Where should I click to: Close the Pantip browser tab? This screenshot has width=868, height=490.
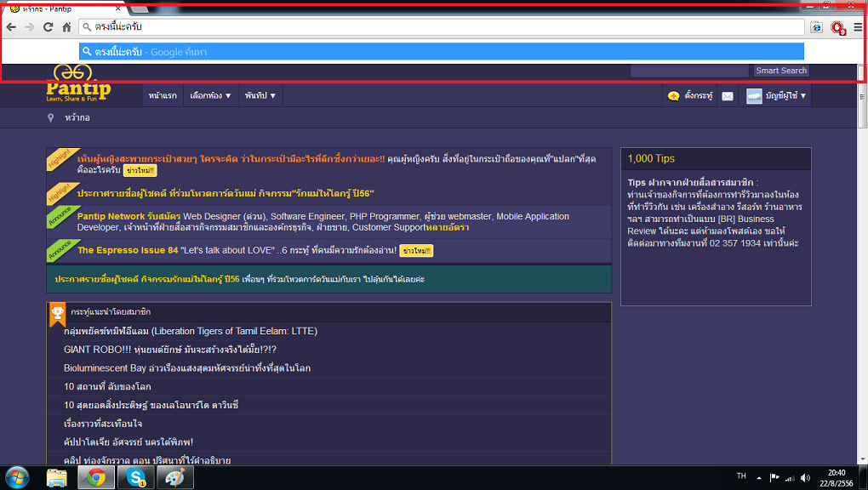[x=118, y=9]
